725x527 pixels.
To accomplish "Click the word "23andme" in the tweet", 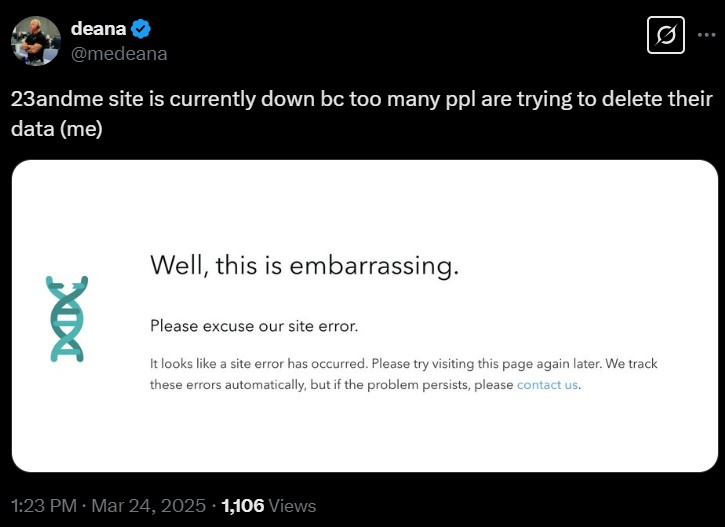I will pos(57,99).
